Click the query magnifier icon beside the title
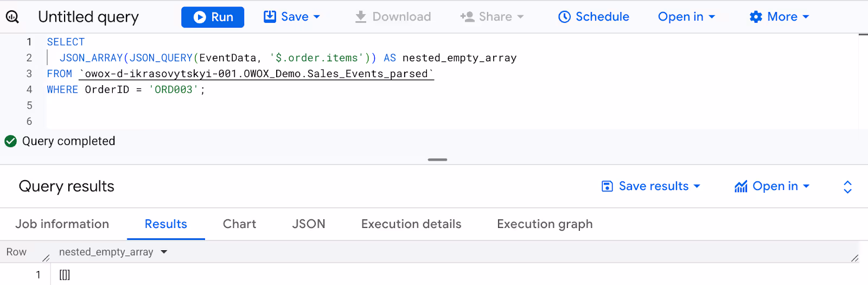Viewport: 868px width, 285px height. (12, 17)
